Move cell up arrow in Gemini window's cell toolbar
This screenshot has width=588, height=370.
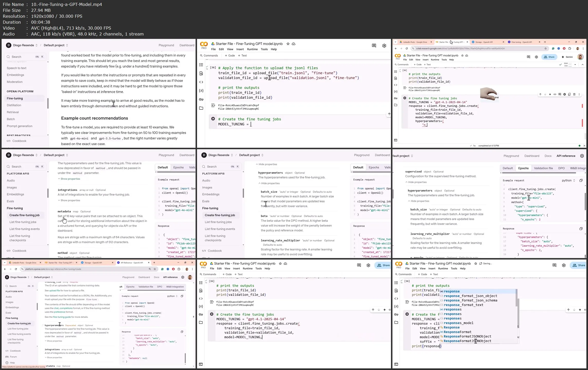(x=540, y=94)
